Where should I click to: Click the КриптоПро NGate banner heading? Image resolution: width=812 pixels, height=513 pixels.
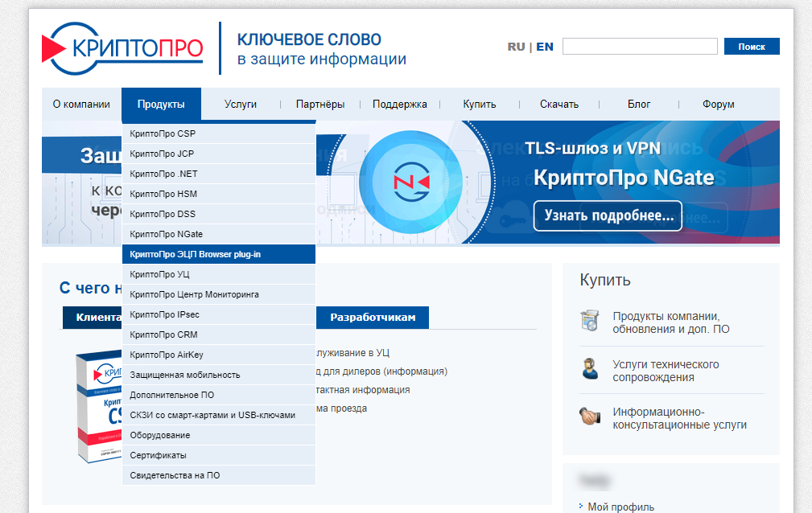624,178
